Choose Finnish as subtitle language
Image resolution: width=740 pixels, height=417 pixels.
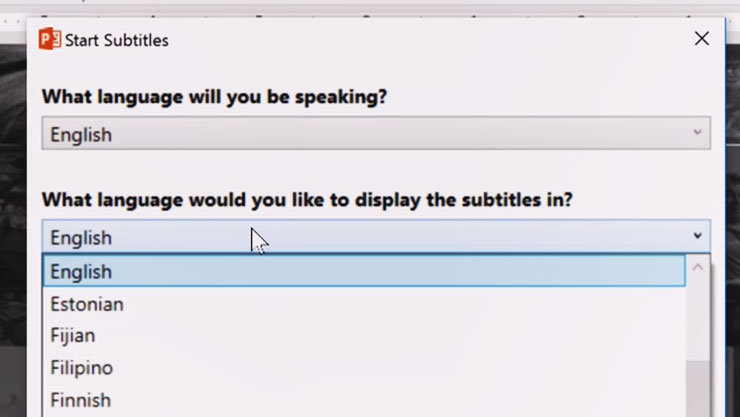[80, 400]
